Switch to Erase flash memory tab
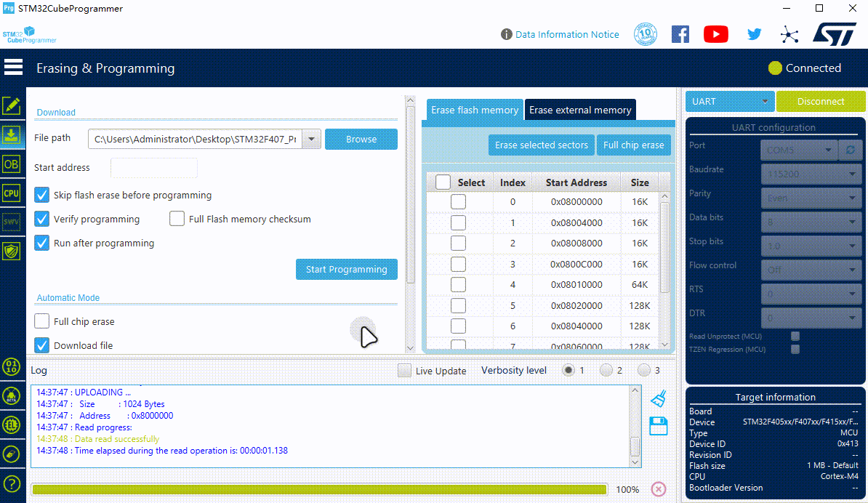This screenshot has height=503, width=868. pos(474,110)
